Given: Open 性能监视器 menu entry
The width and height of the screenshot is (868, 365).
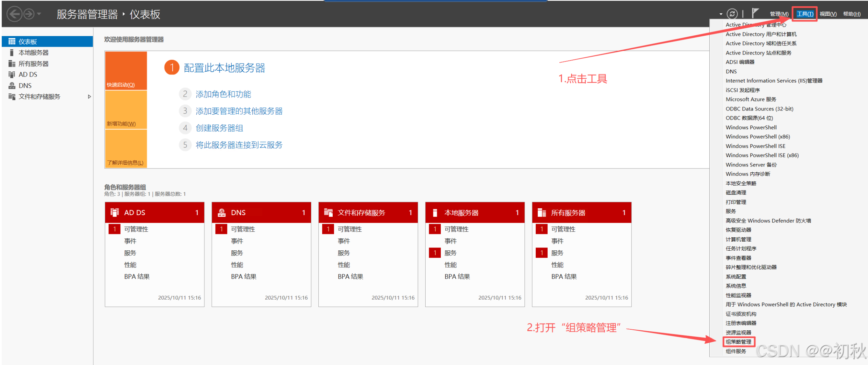Looking at the screenshot, I should pyautogui.click(x=738, y=295).
